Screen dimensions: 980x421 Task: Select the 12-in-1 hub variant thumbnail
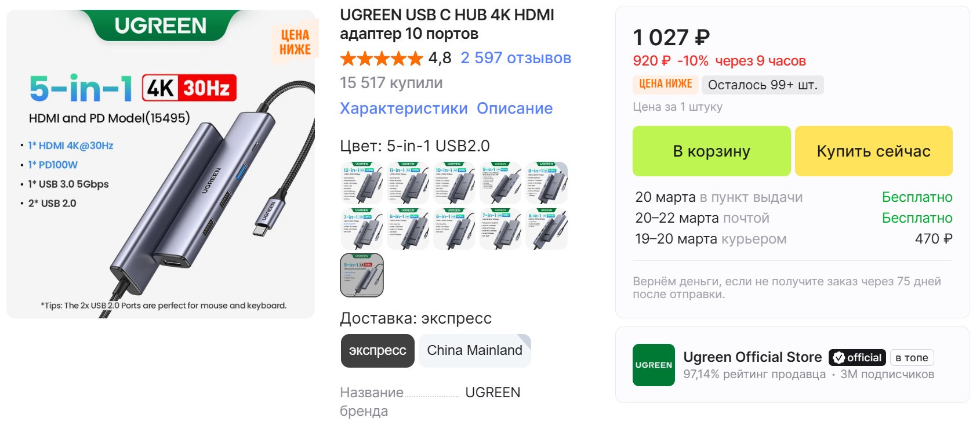[362, 183]
